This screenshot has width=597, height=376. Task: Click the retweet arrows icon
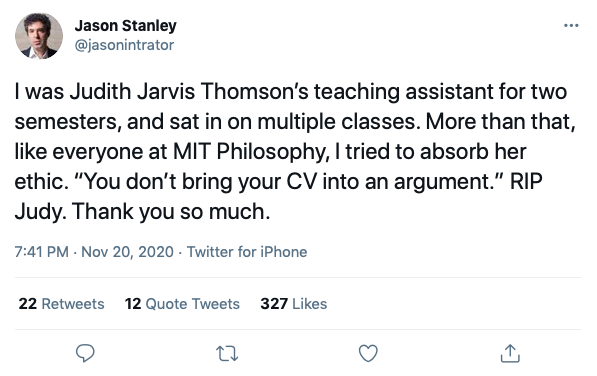tap(227, 353)
